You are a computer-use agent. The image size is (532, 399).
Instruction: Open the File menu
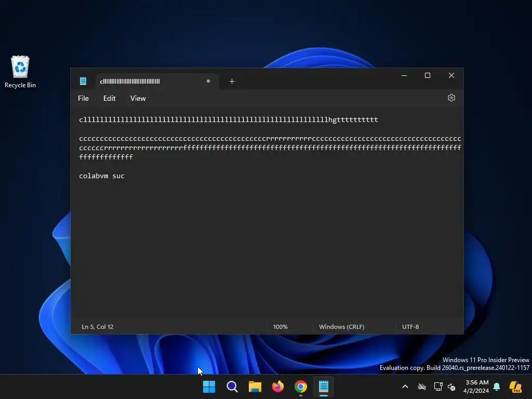tap(83, 98)
